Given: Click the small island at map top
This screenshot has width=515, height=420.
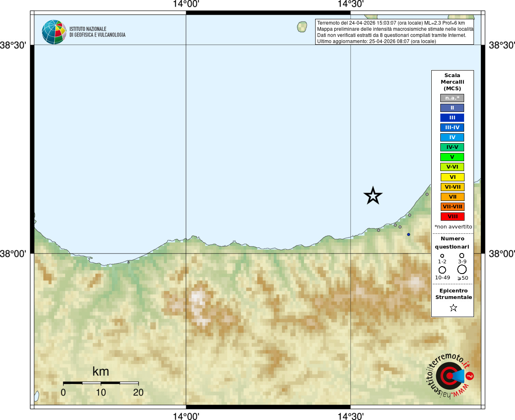Looking at the screenshot, I should click(302, 27).
